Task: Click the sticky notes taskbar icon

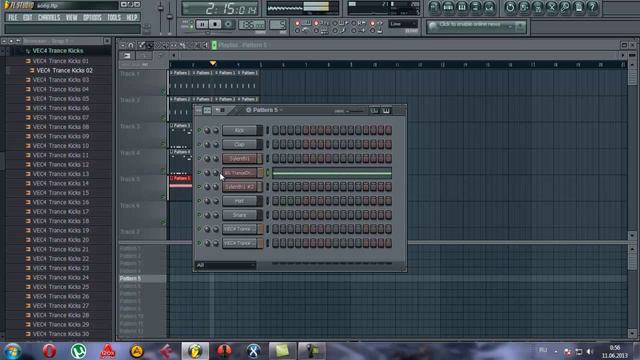Action: pyautogui.click(x=282, y=351)
